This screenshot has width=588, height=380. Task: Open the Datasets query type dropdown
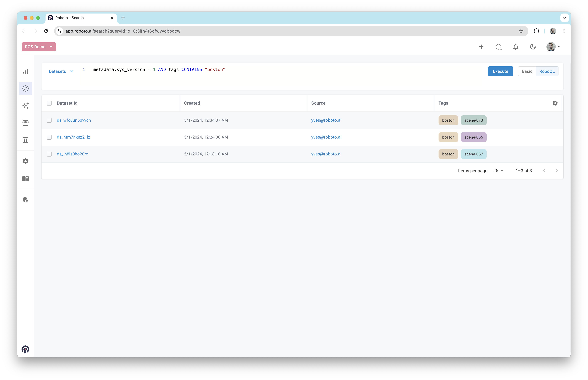[x=61, y=71]
